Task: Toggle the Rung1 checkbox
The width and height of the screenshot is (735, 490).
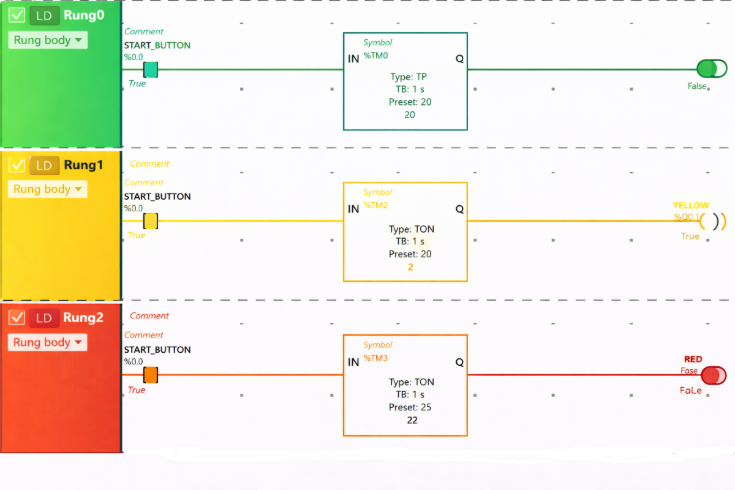Action: (x=17, y=165)
